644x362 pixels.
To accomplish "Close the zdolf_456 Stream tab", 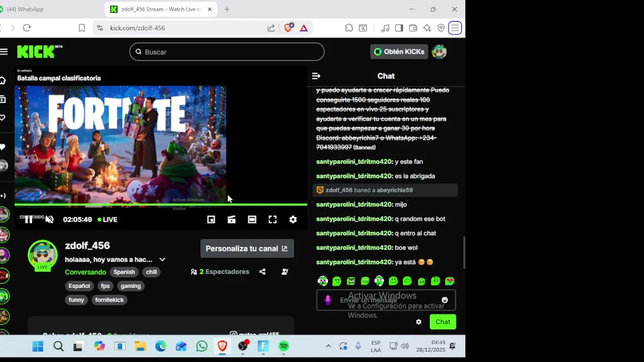I will pos(210,9).
